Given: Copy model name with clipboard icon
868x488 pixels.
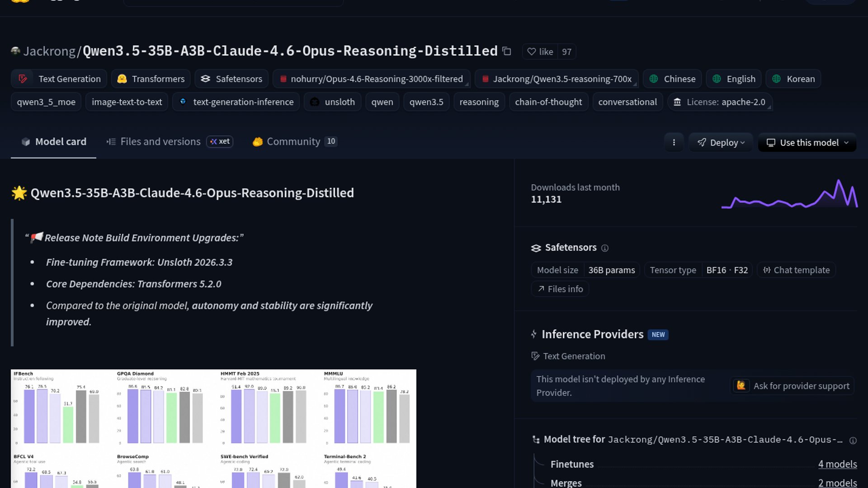Looking at the screenshot, I should pyautogui.click(x=507, y=52).
